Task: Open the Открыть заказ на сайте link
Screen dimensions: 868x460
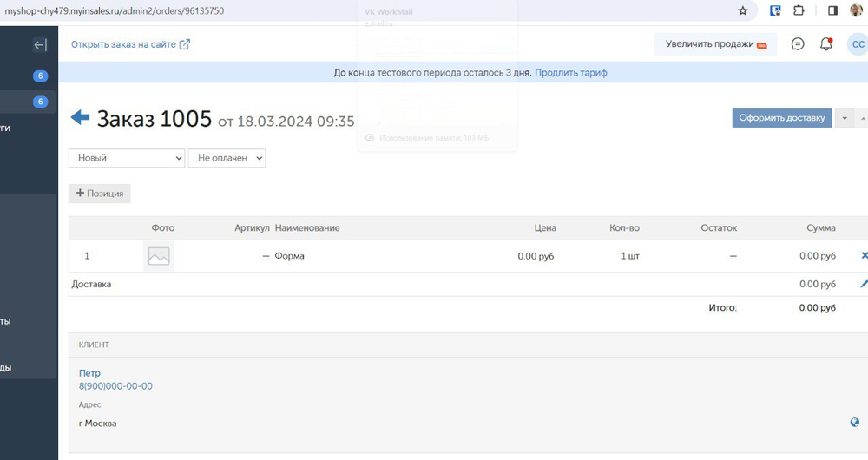Action: pos(130,44)
